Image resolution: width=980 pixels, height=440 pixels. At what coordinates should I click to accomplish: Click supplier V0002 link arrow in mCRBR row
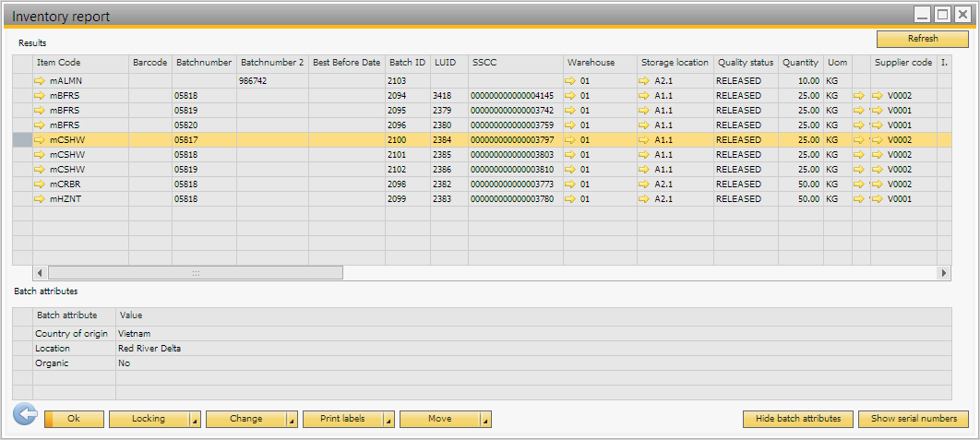click(x=877, y=184)
